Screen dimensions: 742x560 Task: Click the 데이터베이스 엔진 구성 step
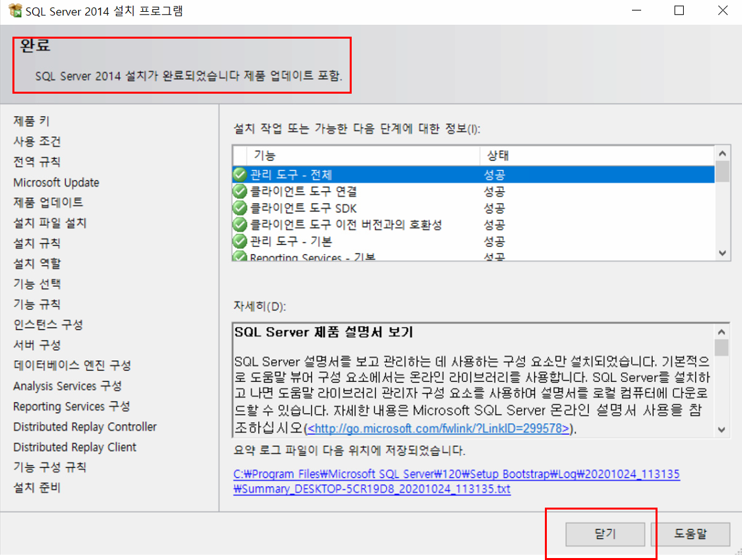(72, 365)
